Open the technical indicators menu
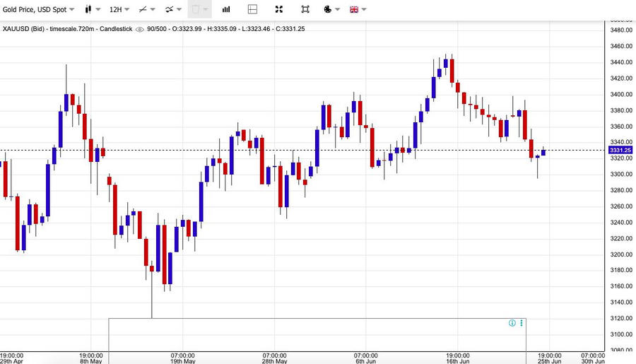Screen dimensions: 636x364 click(x=173, y=10)
